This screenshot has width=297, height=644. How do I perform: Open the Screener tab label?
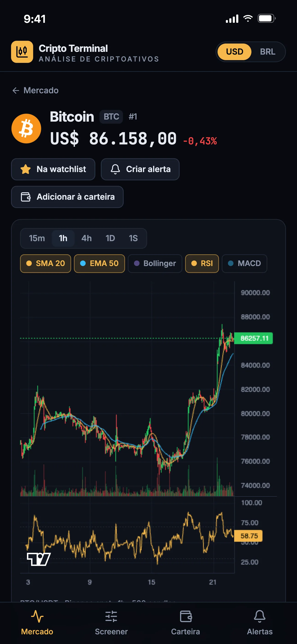tap(111, 632)
